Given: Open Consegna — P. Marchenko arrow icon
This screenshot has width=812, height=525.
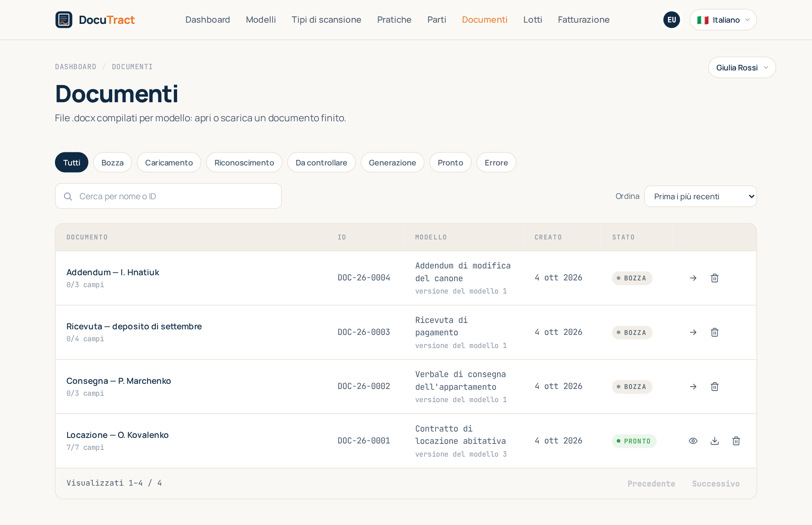Looking at the screenshot, I should pos(693,387).
